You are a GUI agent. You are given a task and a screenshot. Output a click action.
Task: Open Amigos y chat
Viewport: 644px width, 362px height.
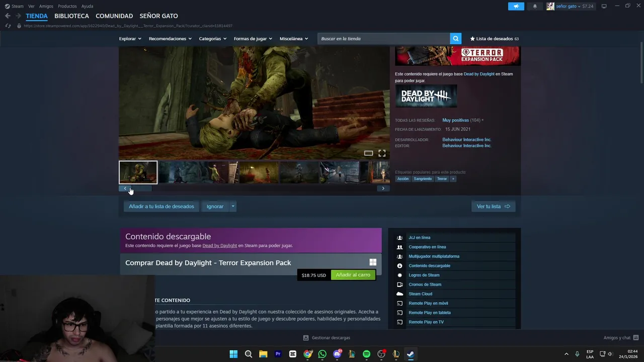621,338
